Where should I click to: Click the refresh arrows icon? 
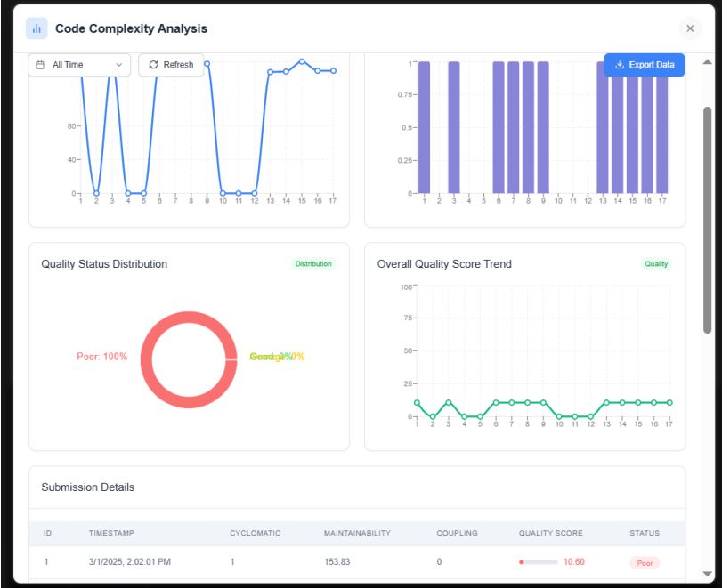coord(153,65)
